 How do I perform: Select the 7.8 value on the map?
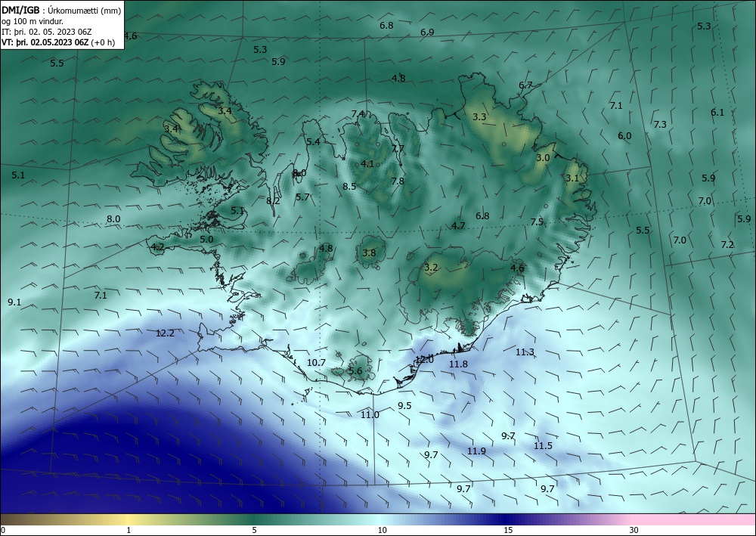398,181
